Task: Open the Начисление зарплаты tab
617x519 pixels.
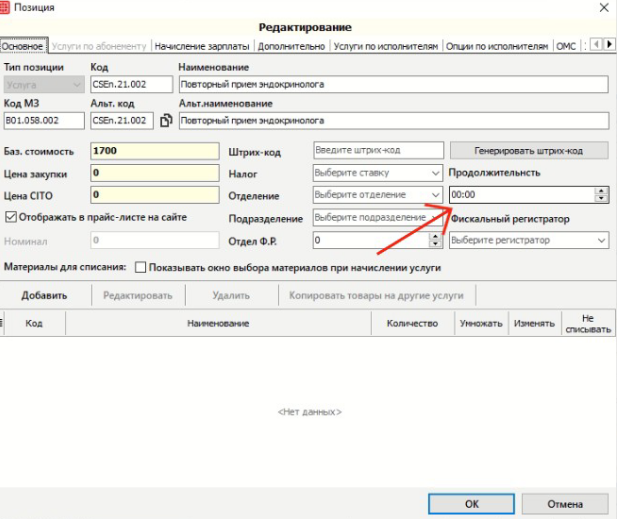Action: tap(202, 46)
